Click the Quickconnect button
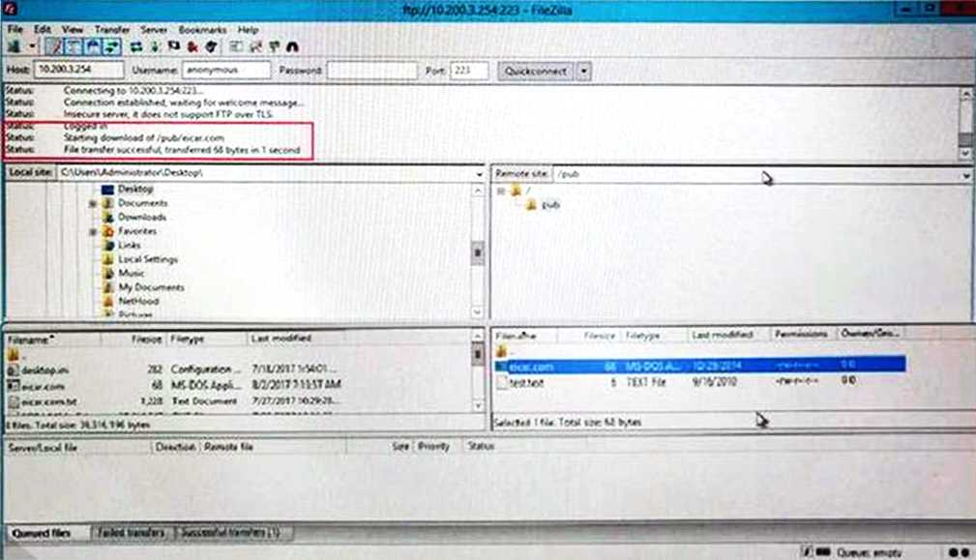Screen dimensions: 976x560 pyautogui.click(x=535, y=71)
